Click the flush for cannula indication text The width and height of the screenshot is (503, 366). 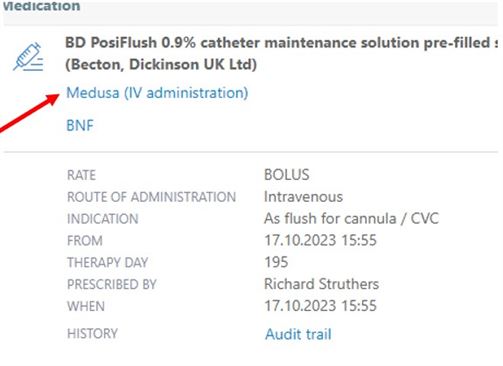(351, 219)
